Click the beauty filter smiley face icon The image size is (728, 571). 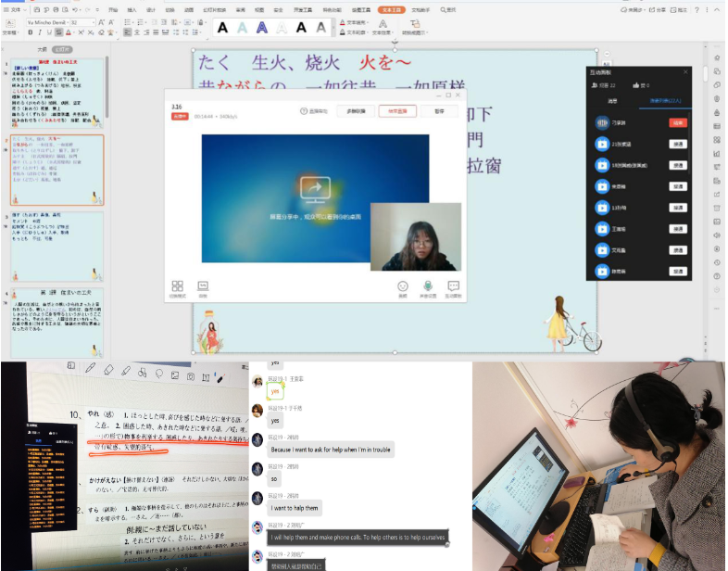click(x=403, y=287)
